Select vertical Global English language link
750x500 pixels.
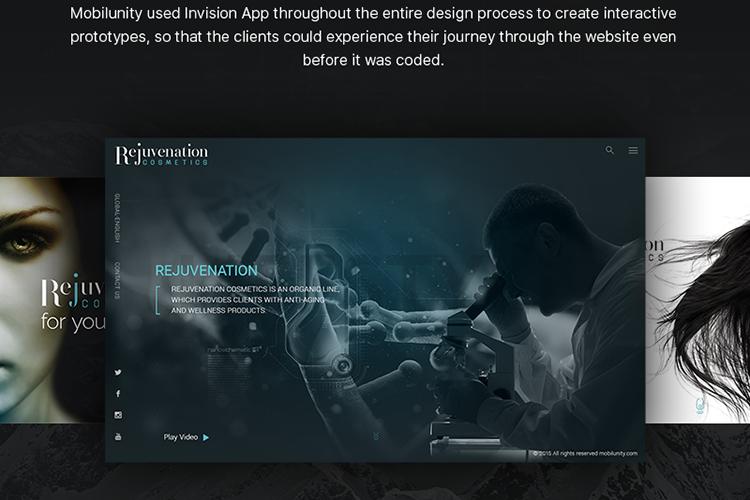coord(117,218)
